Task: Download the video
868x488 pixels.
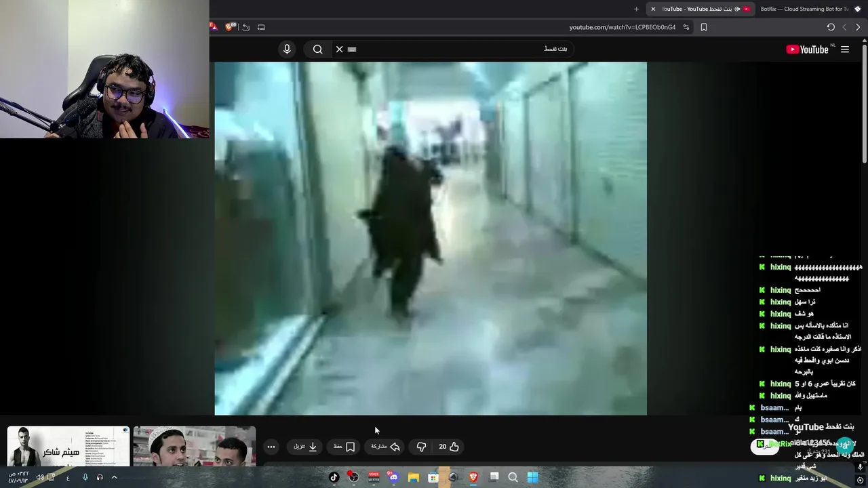Action: tap(305, 447)
